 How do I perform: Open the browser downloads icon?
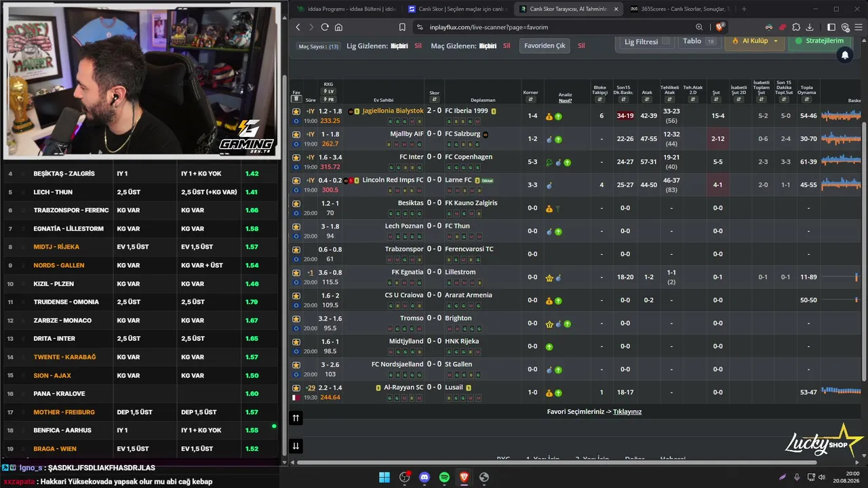coord(810,27)
